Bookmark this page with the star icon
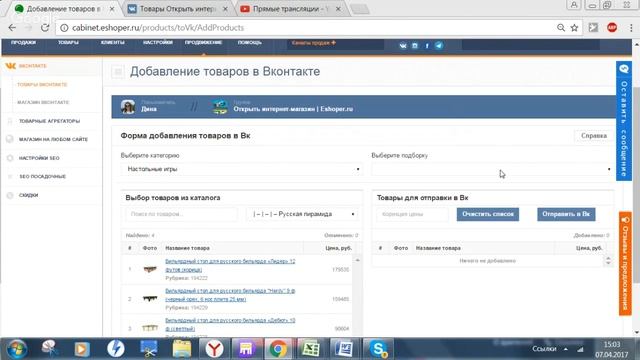 [574, 28]
